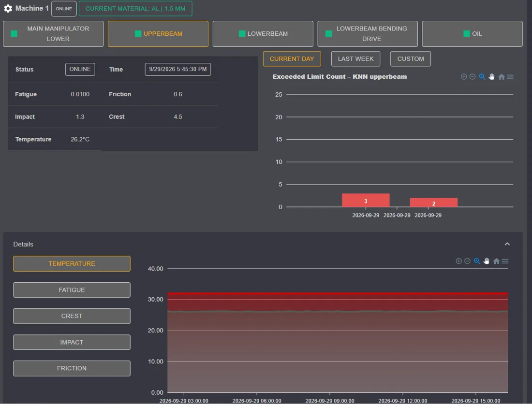This screenshot has width=532, height=404.
Task: Zoom in on temperature details chart
Action: [458, 261]
